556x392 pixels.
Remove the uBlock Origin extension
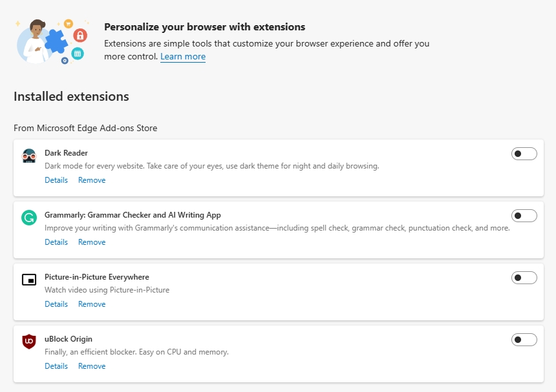92,366
